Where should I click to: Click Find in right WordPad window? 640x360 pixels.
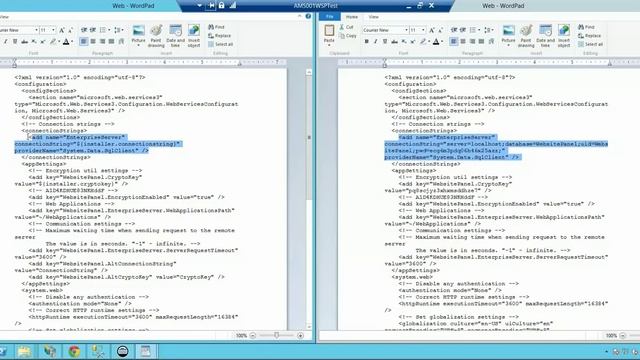click(586, 27)
